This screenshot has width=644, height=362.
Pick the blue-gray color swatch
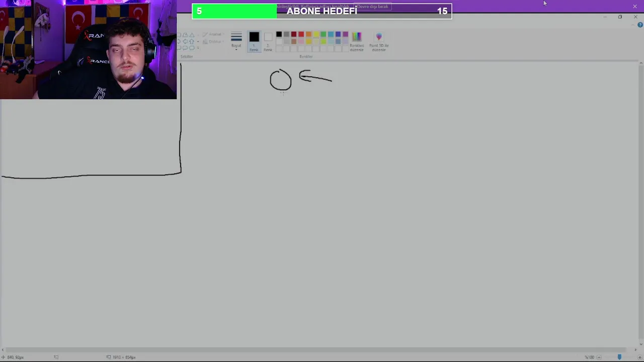(338, 41)
